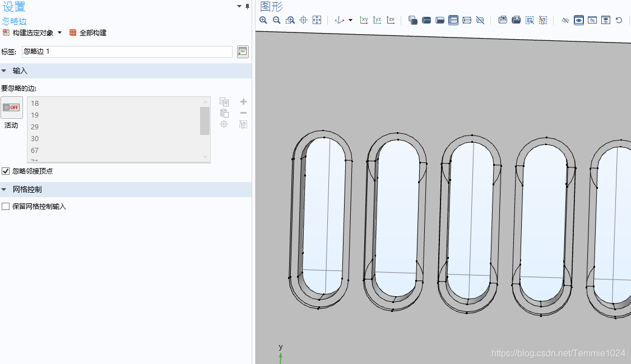Click the Zoom Out icon in graphics toolbar
This screenshot has width=631, height=364.
(x=276, y=20)
